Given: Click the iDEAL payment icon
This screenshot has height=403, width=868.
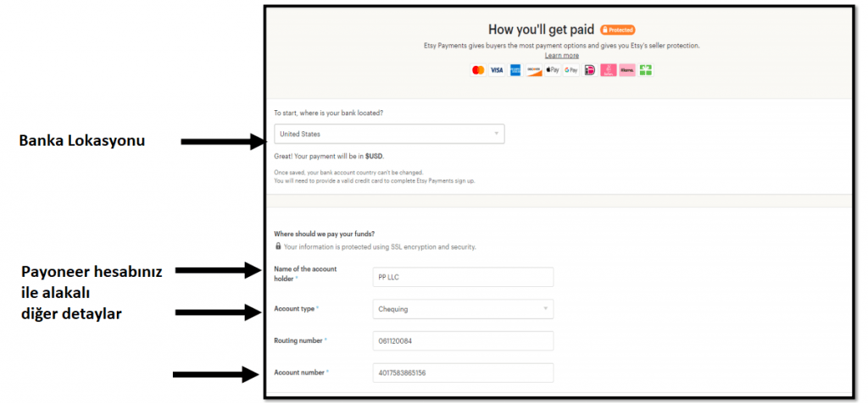Looking at the screenshot, I should 590,70.
